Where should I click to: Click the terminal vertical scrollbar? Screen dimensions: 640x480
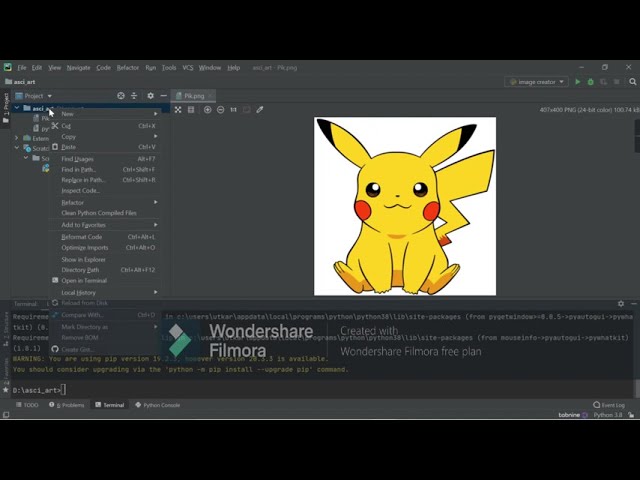tap(637, 388)
